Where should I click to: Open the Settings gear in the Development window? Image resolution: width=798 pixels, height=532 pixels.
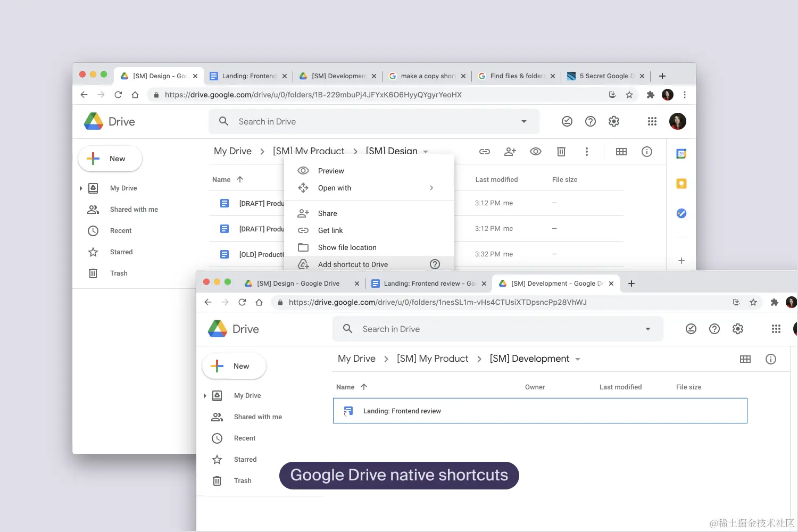[738, 329]
